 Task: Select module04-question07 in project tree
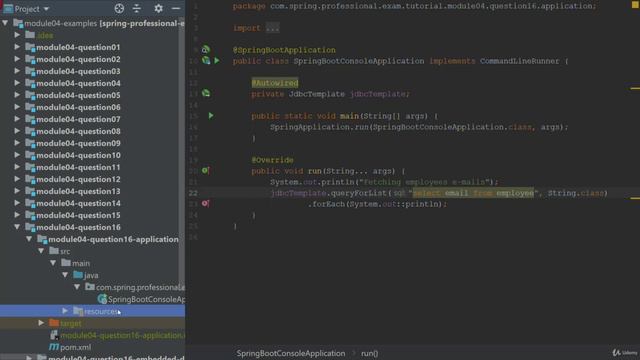(78, 119)
